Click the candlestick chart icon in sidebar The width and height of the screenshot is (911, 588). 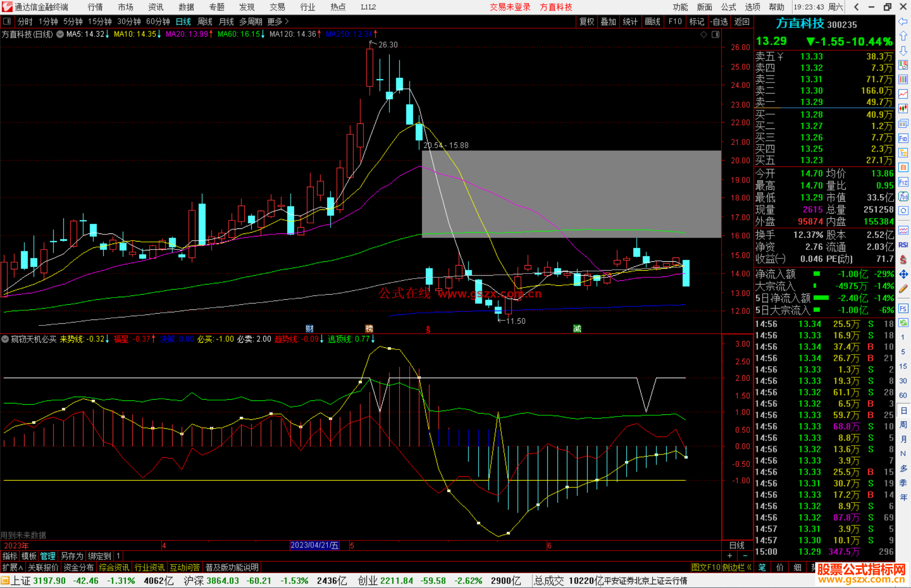tap(903, 109)
